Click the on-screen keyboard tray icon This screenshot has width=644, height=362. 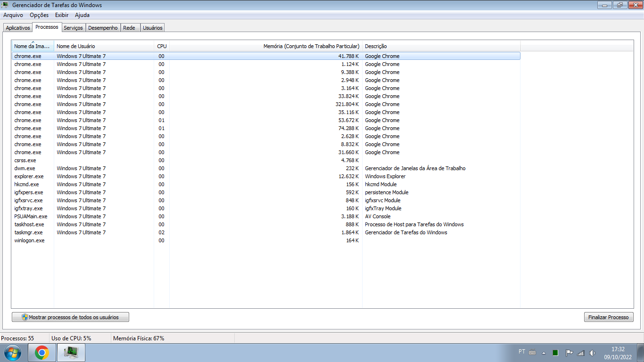pyautogui.click(x=532, y=353)
